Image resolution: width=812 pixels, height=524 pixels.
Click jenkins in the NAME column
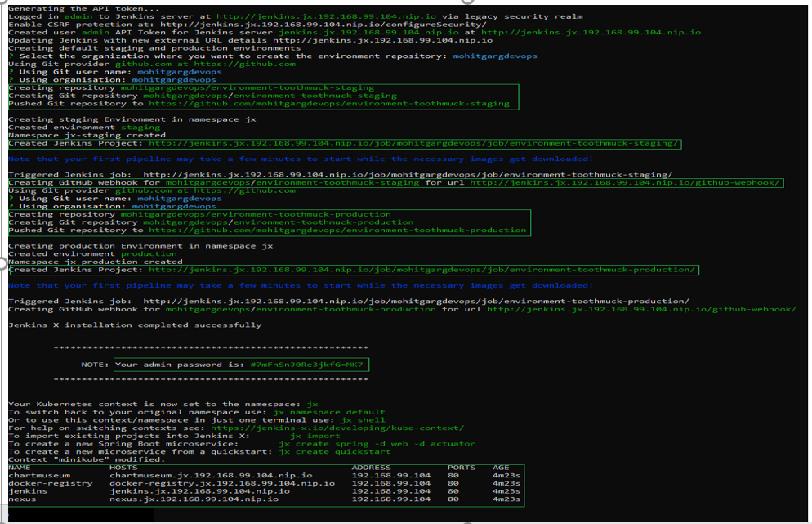[28, 491]
